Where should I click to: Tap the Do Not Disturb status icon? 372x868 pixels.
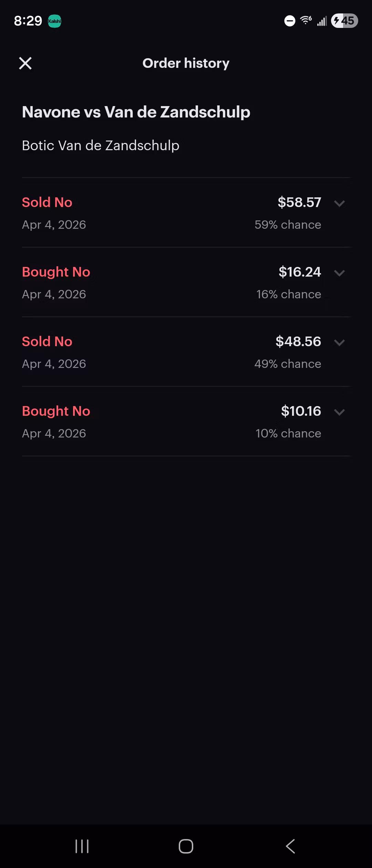coord(290,21)
